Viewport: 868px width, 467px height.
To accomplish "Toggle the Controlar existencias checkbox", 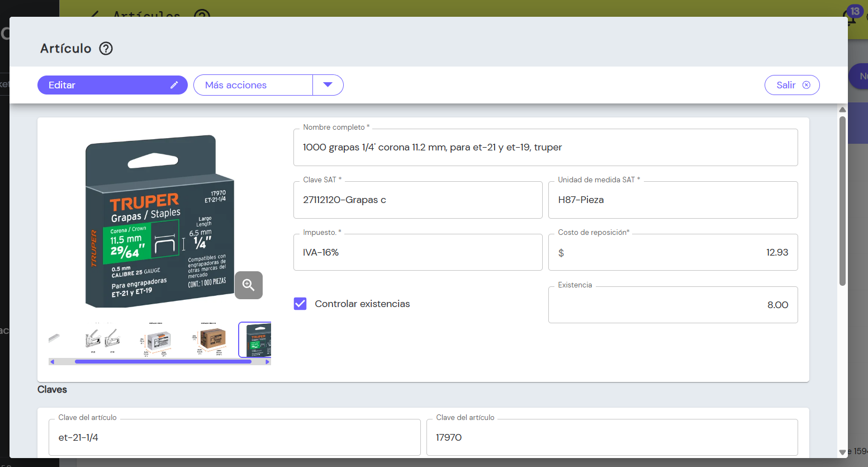I will pyautogui.click(x=300, y=304).
